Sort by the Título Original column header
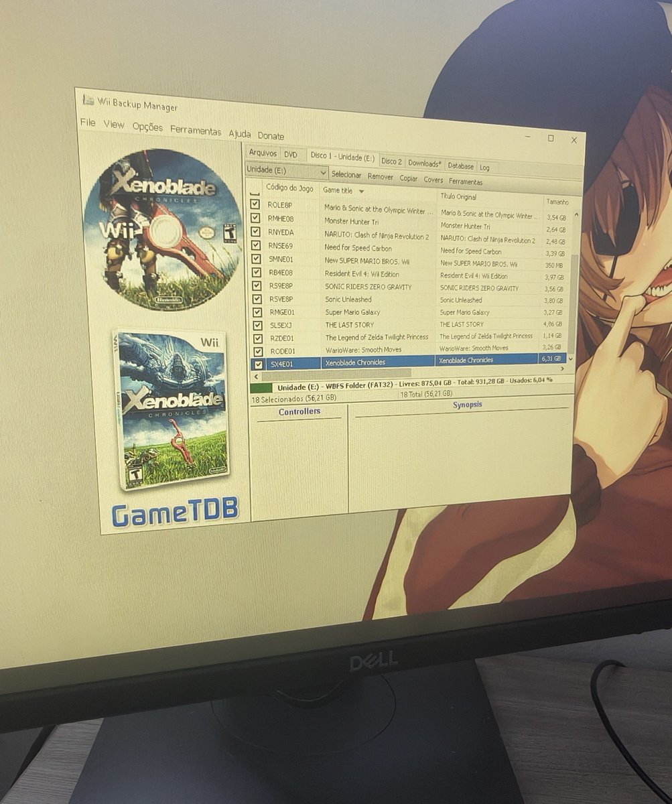Screen dimensions: 672x804 [x=458, y=197]
